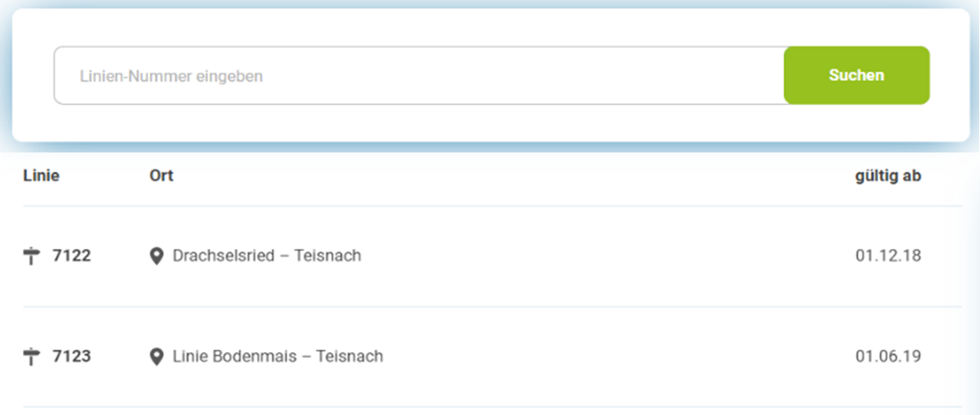This screenshot has height=415, width=980.
Task: Select the 01.06.19 validity date
Action: [888, 356]
